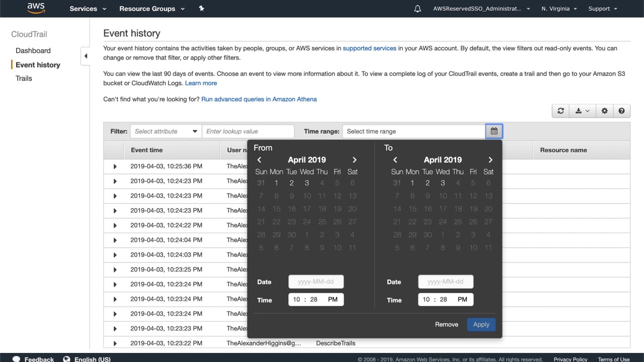Go to previous month in To calendar
This screenshot has height=362, width=644.
click(395, 160)
